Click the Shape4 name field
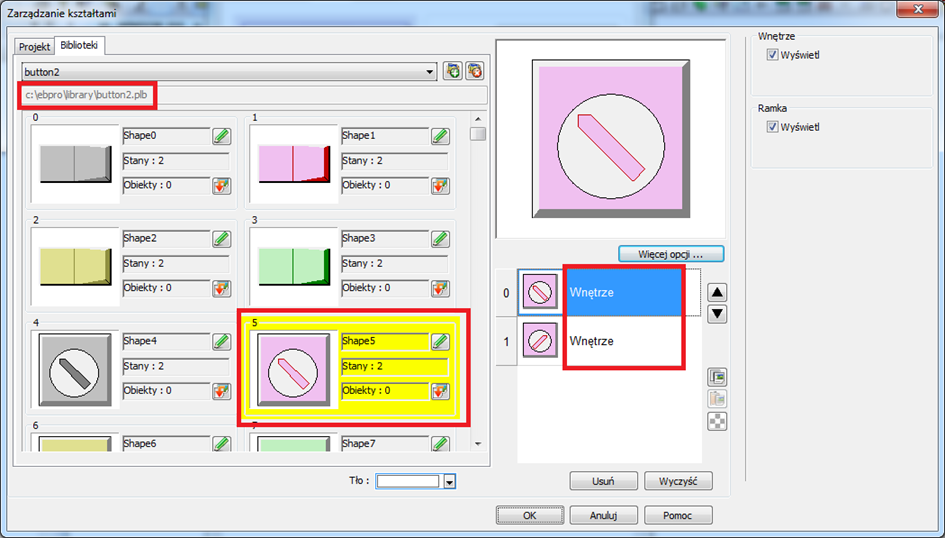Viewport: 945px width, 538px height. tap(166, 342)
